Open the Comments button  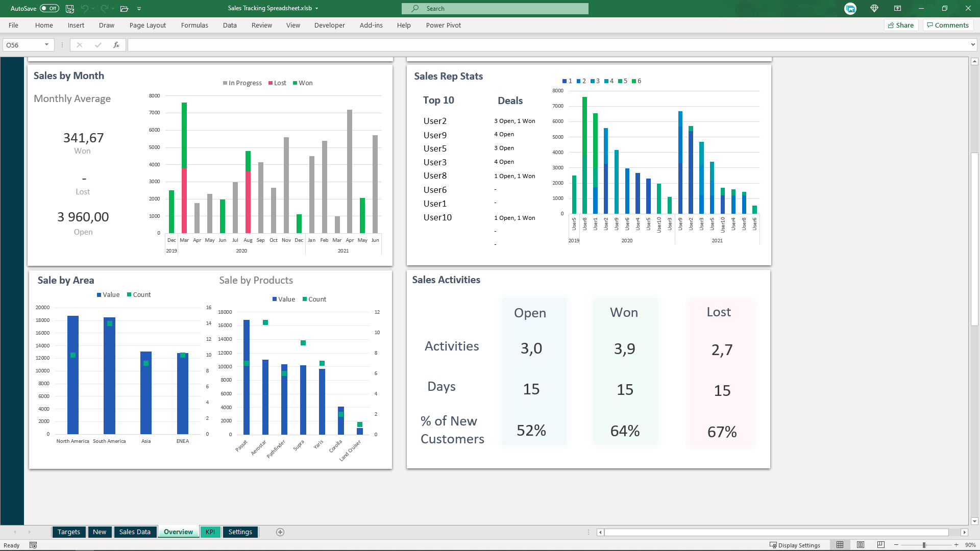(x=948, y=25)
